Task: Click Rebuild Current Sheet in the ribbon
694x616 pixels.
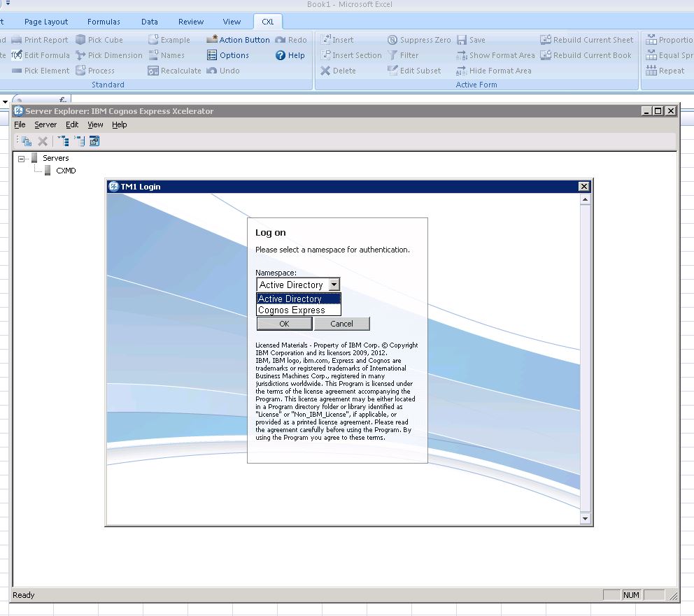Action: point(587,40)
